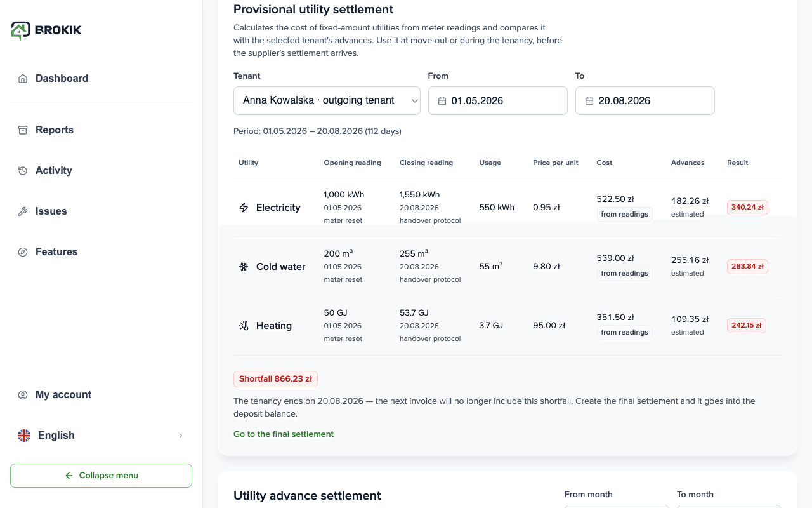Click Heating 'from readings' cost tag

coord(624,333)
